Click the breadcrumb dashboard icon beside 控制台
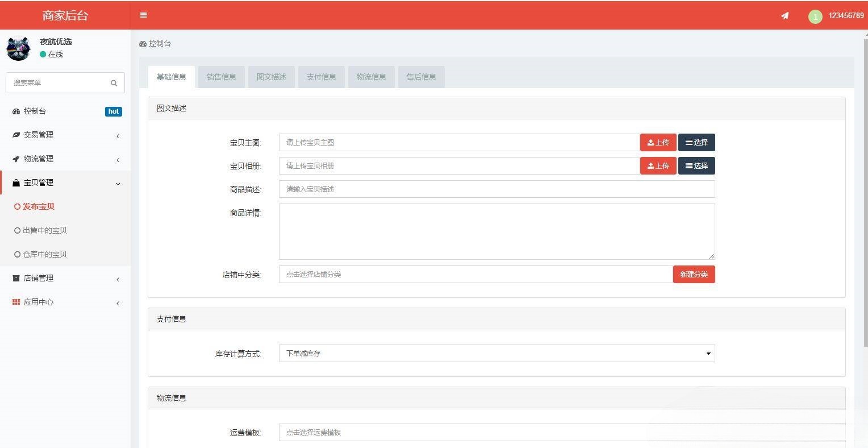868x448 pixels. tap(143, 43)
